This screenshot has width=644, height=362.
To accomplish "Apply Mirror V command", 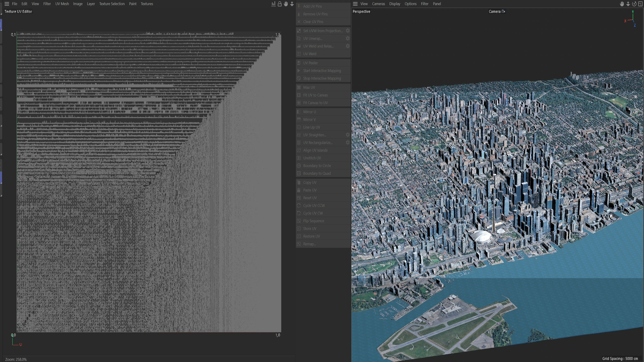I will (x=323, y=119).
